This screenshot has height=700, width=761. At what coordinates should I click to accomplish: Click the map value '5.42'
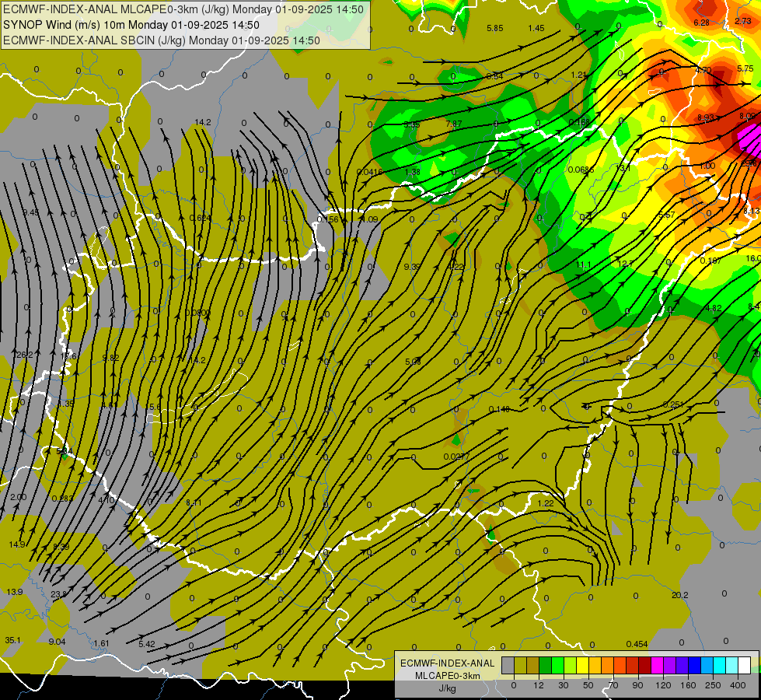pos(147,645)
